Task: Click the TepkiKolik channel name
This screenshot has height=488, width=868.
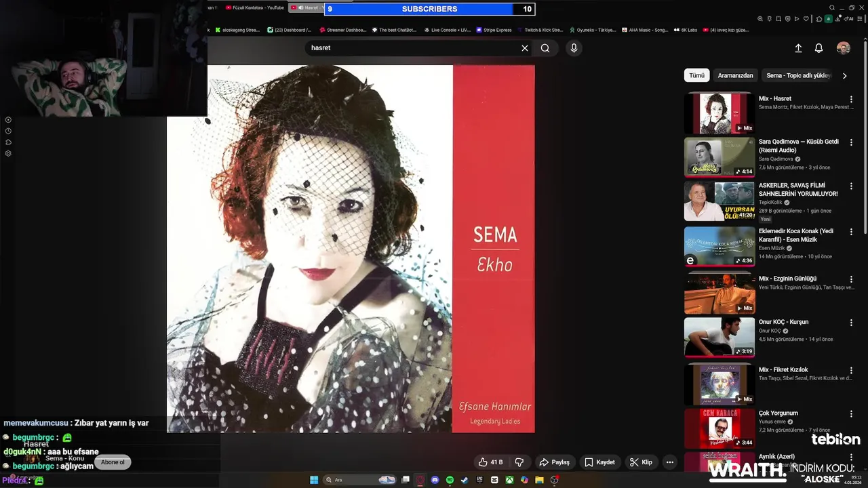Action: 770,203
